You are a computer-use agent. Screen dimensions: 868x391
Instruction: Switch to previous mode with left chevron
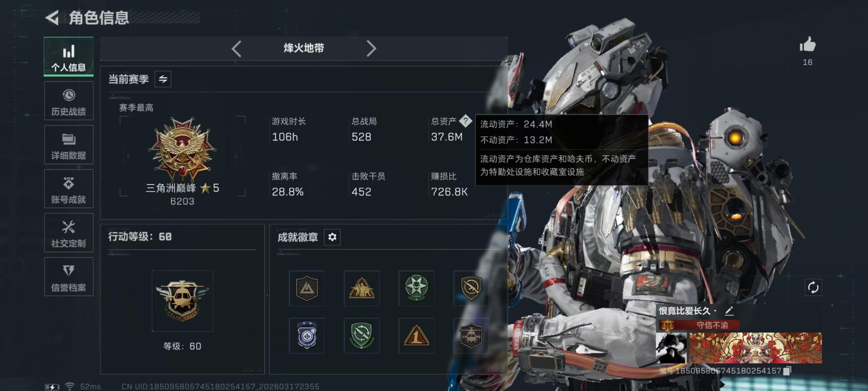[x=237, y=49]
